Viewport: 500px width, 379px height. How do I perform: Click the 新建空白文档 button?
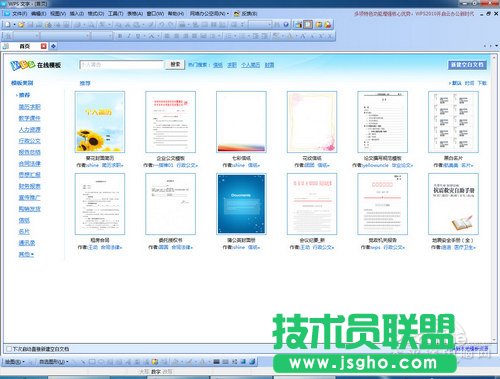tap(467, 64)
